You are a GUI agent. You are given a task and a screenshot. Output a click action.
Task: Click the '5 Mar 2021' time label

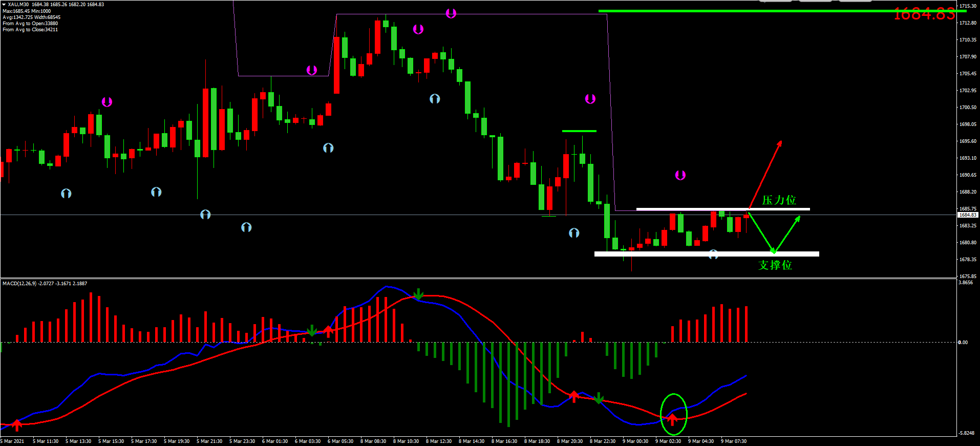point(12,441)
